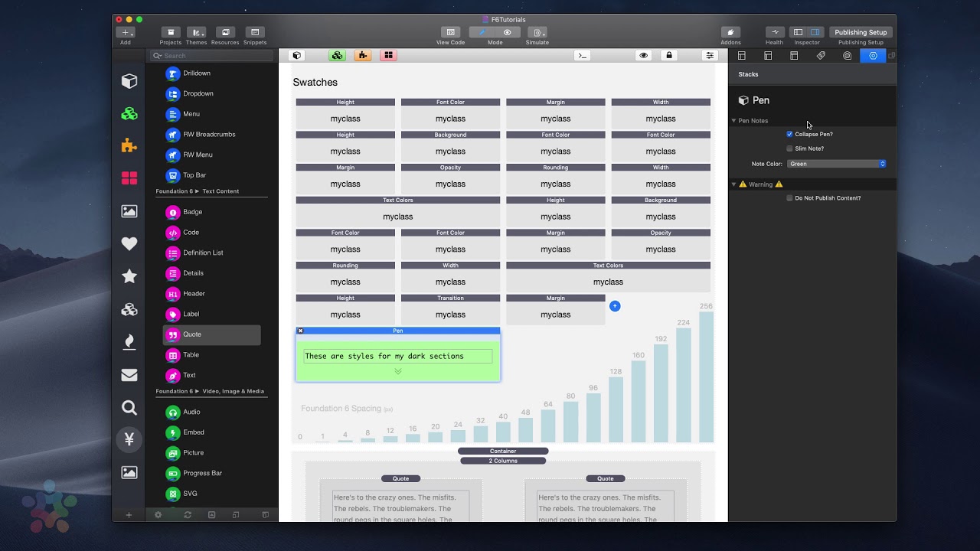Click the gear settings icon at sidebar bottom
The width and height of the screenshot is (980, 551).
(158, 515)
